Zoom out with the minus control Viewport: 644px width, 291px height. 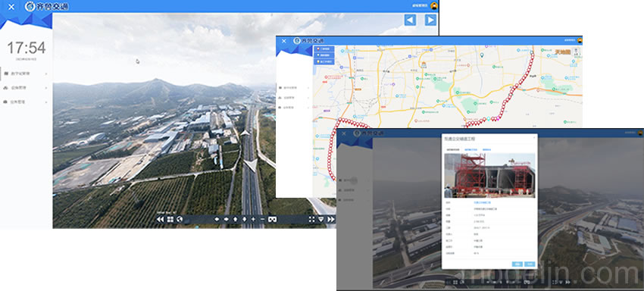(x=263, y=220)
